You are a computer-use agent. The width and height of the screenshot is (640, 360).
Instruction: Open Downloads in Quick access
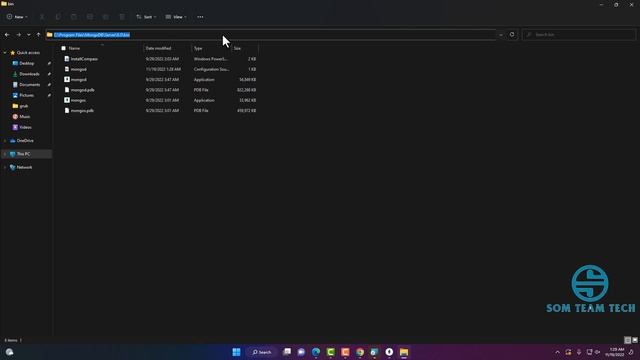[x=29, y=74]
